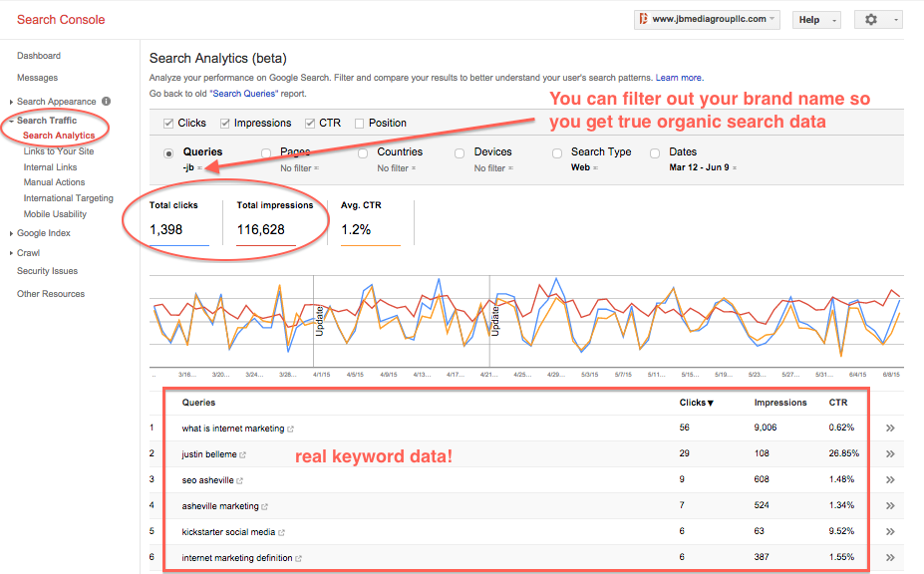924x574 pixels.
Task: Open Messages in the sidebar
Action: coord(37,78)
